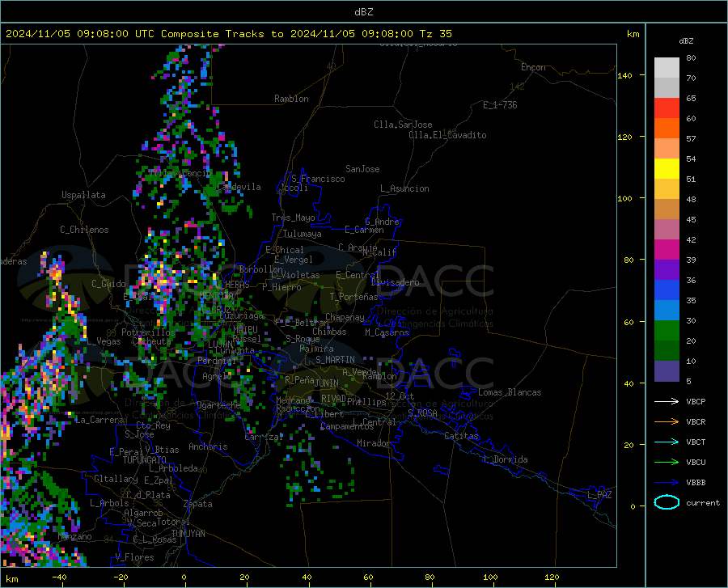The width and height of the screenshot is (728, 588).
Task: Click the green VBCU arrow icon
Action: point(667,463)
